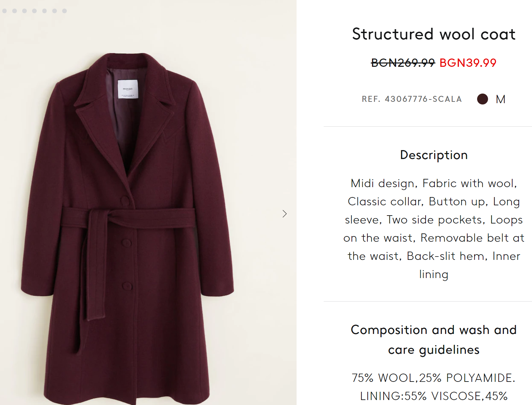Image resolution: width=532 pixels, height=405 pixels.
Task: Select the third image carousel dot
Action: [x=24, y=11]
